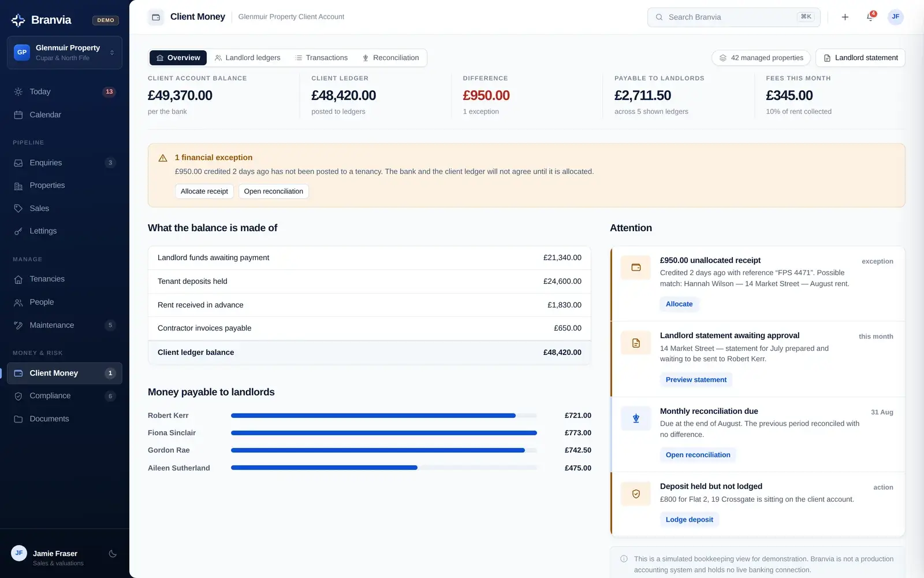Click the Enquiries inbox icon

point(18,163)
